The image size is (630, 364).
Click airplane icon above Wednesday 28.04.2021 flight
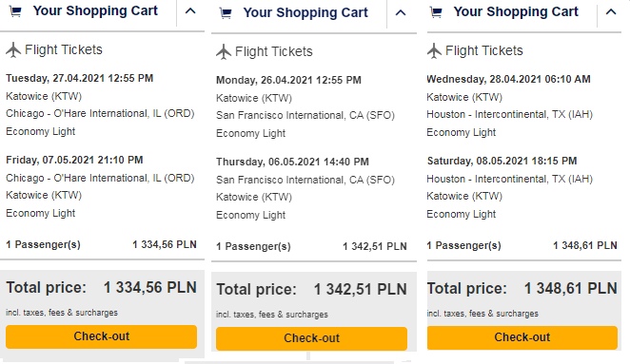click(x=434, y=51)
